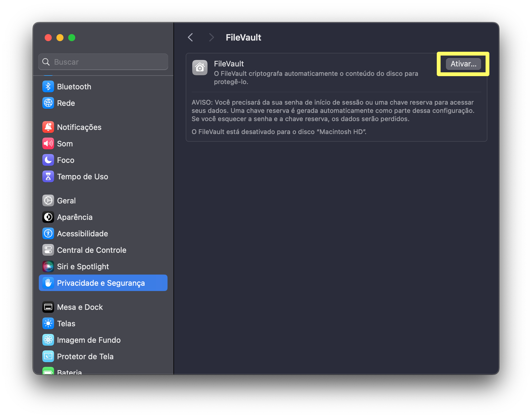
Task: Navigate back using the left chevron
Action: click(x=190, y=37)
